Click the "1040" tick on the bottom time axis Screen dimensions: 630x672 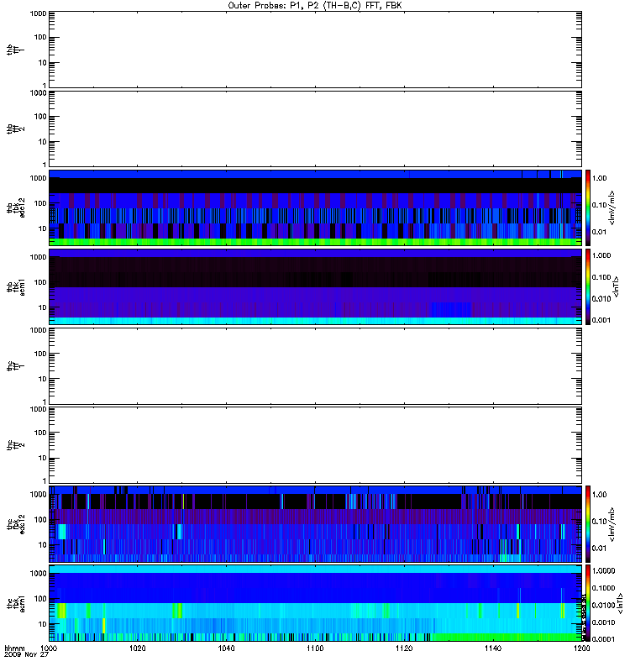point(226,648)
